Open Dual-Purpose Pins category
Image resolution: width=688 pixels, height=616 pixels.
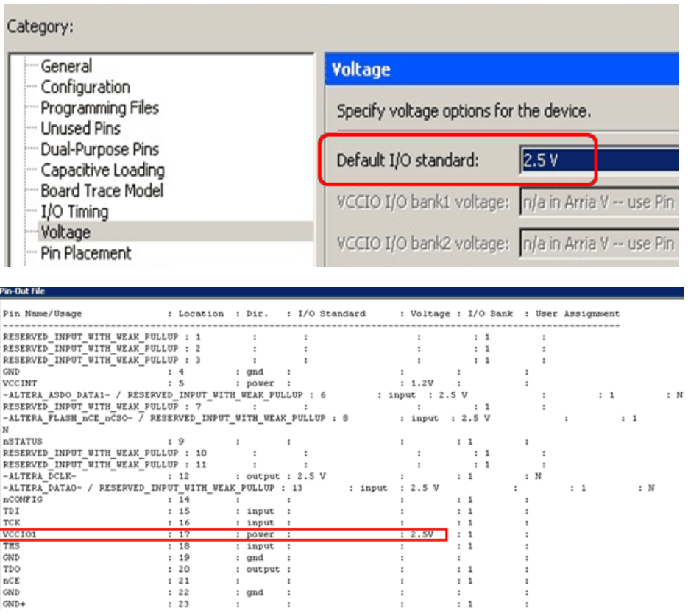[99, 149]
